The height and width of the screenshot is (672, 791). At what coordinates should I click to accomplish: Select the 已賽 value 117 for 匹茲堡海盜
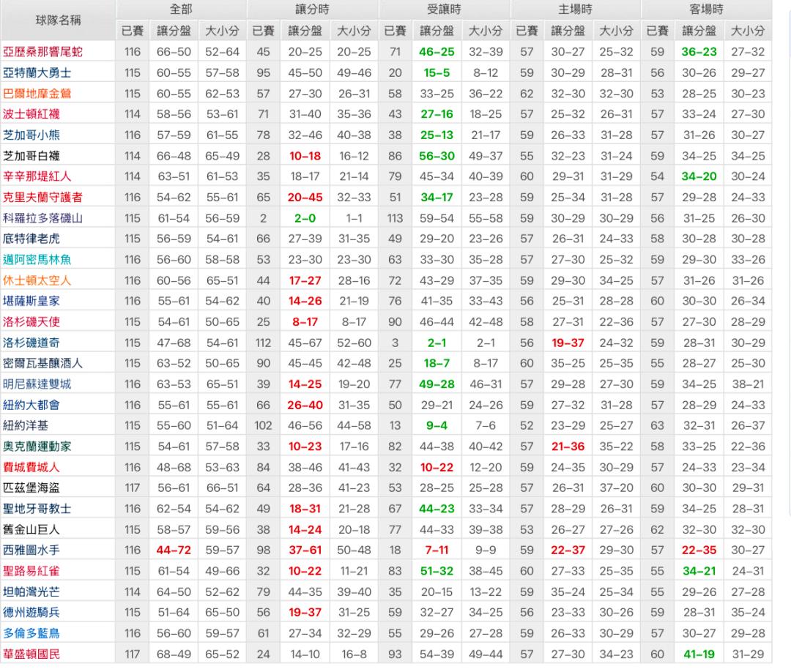click(132, 488)
